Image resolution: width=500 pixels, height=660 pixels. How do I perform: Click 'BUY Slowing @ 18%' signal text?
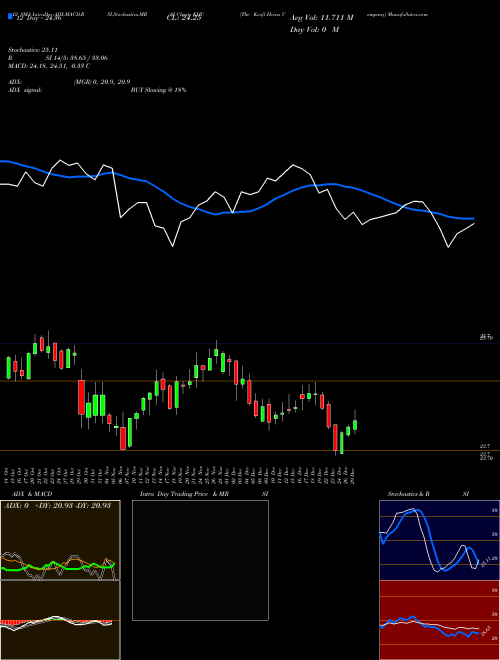click(158, 90)
